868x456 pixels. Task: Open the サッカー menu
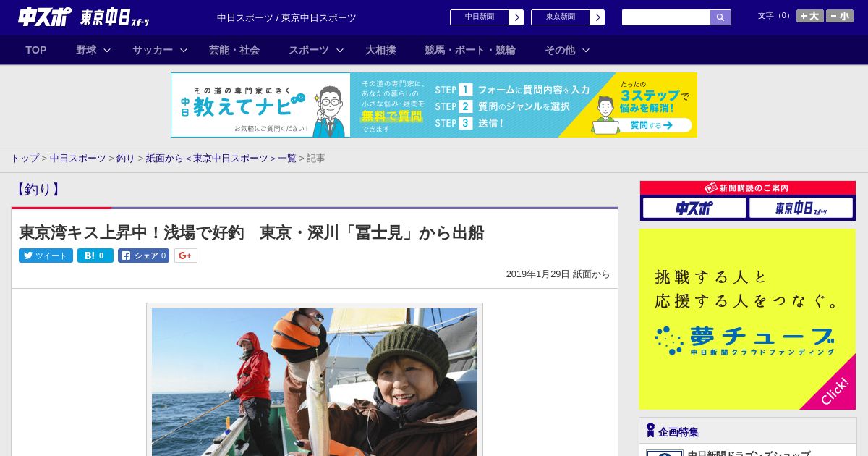coord(153,50)
